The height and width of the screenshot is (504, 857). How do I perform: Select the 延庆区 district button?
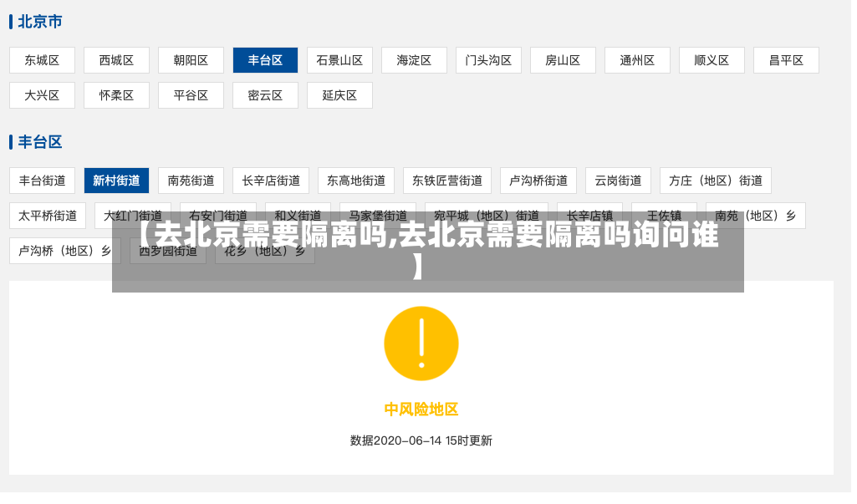click(x=340, y=95)
